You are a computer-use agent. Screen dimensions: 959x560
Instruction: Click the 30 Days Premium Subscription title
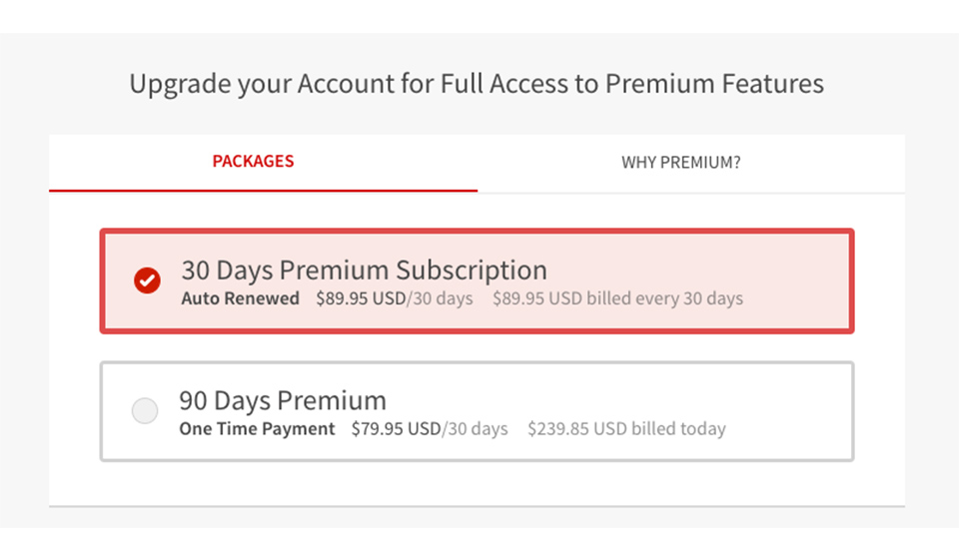[x=364, y=271]
